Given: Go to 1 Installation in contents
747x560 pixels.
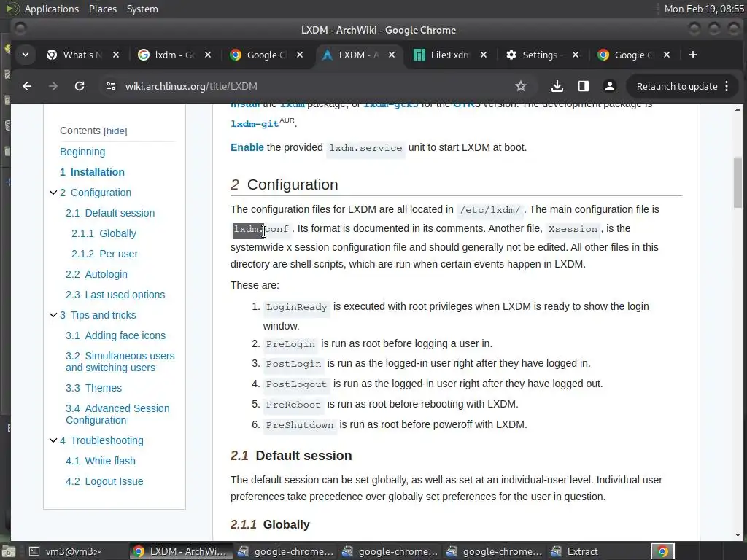Looking at the screenshot, I should pyautogui.click(x=92, y=172).
